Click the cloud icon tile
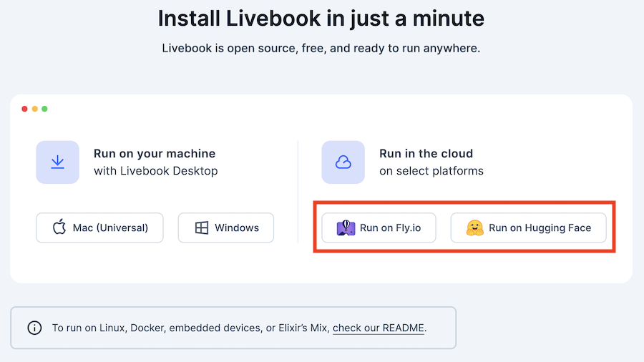This screenshot has height=362, width=644. pyautogui.click(x=343, y=162)
